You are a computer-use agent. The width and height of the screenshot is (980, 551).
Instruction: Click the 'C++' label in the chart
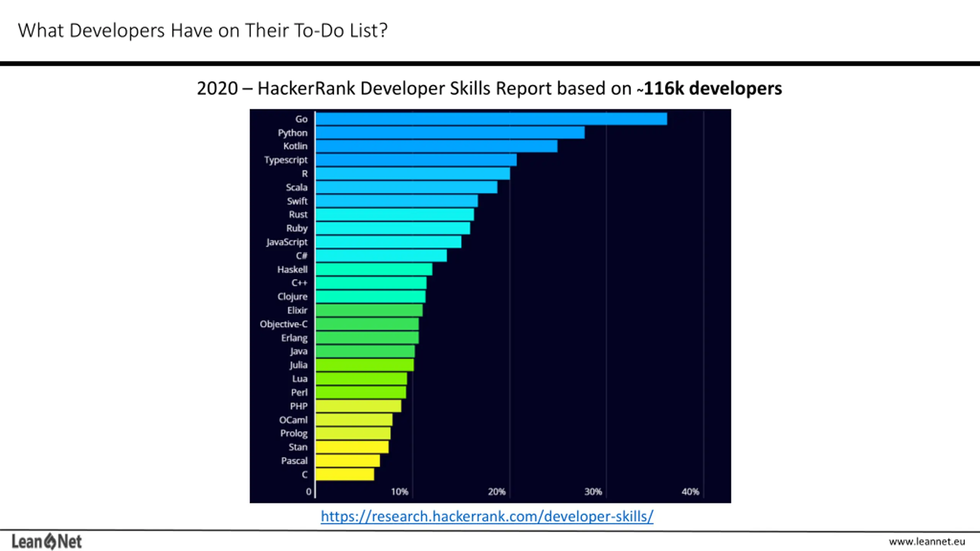point(299,283)
